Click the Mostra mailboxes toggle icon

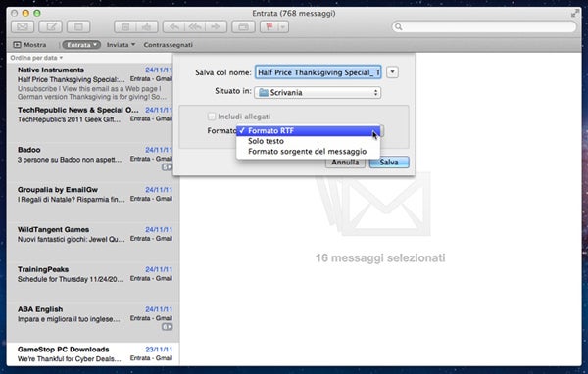coord(17,45)
